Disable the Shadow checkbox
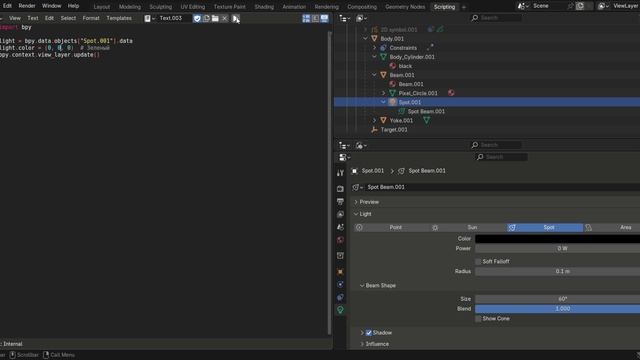The image size is (640, 360). pyautogui.click(x=369, y=333)
